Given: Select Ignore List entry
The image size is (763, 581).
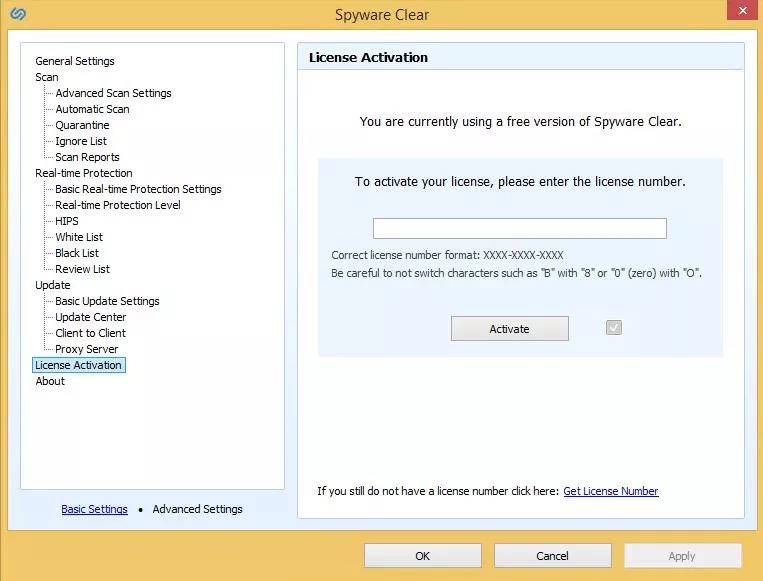Looking at the screenshot, I should (81, 141).
